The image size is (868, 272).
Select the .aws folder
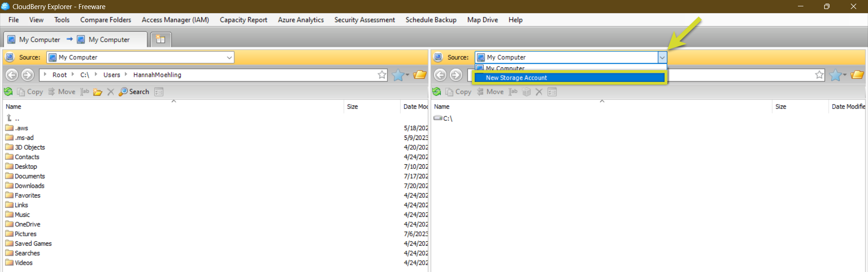17,128
